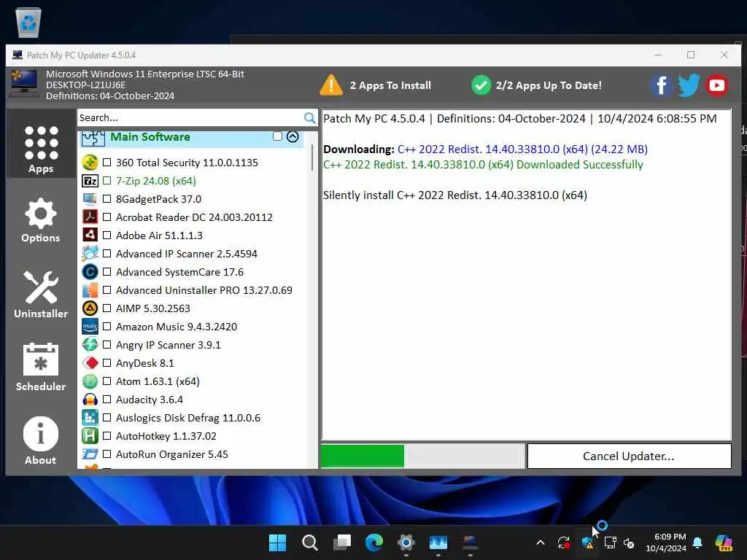Click the AnyDesk red diamond icon
This screenshot has width=747, height=560.
click(90, 363)
